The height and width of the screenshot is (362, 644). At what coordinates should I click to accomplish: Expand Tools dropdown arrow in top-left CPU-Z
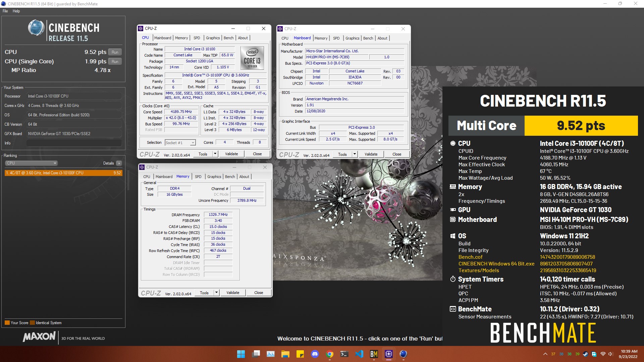tap(215, 154)
